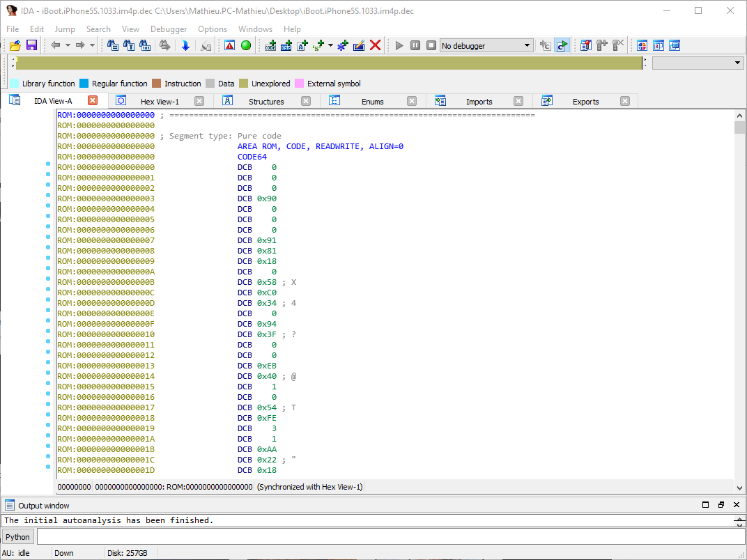This screenshot has width=747, height=560.
Task: Click the olive Unexplored navigation band
Action: pos(328,63)
